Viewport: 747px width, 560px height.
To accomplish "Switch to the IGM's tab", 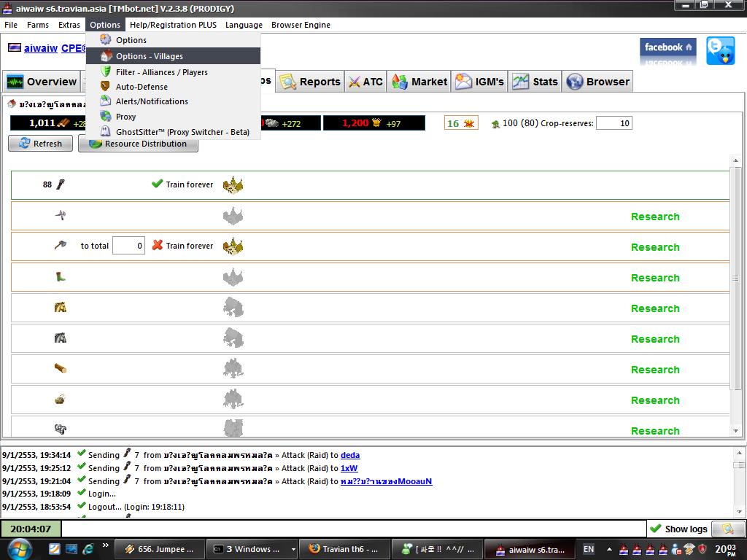I will pos(479,82).
